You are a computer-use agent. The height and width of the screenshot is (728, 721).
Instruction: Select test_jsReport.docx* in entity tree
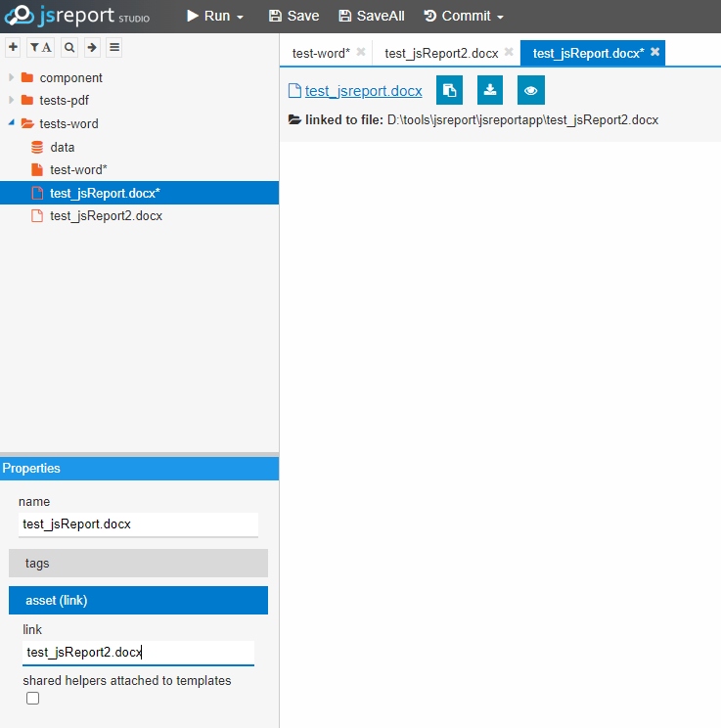139,193
